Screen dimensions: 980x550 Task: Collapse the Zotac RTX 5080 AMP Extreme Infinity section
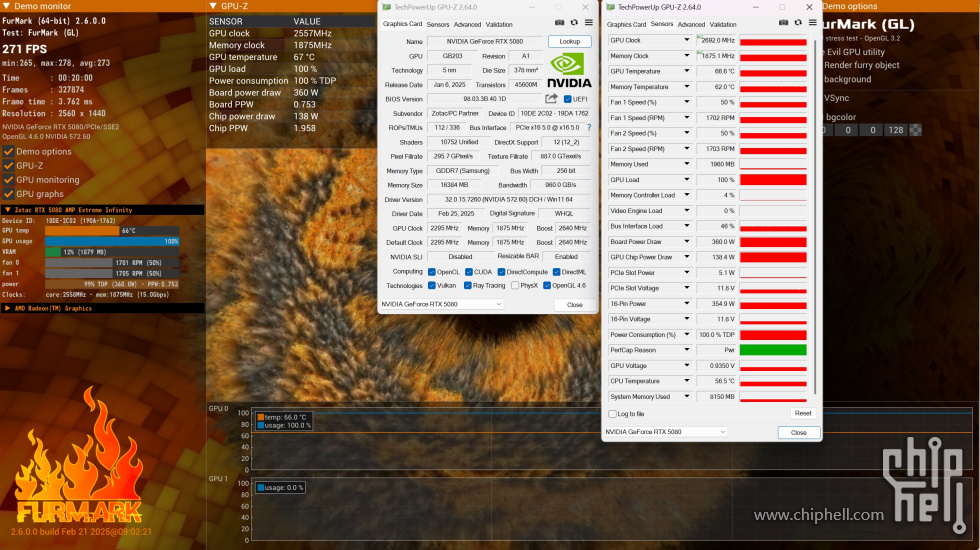[x=8, y=210]
